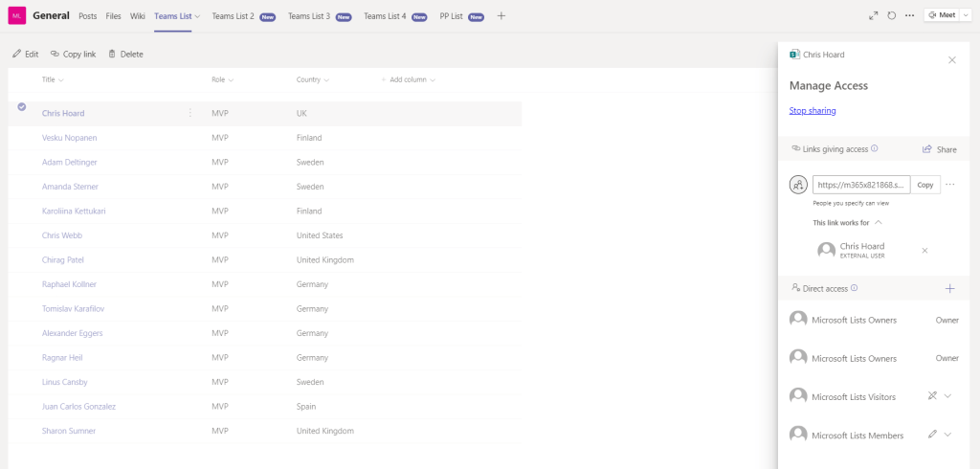Click Delete in the list toolbar

pyautogui.click(x=125, y=55)
